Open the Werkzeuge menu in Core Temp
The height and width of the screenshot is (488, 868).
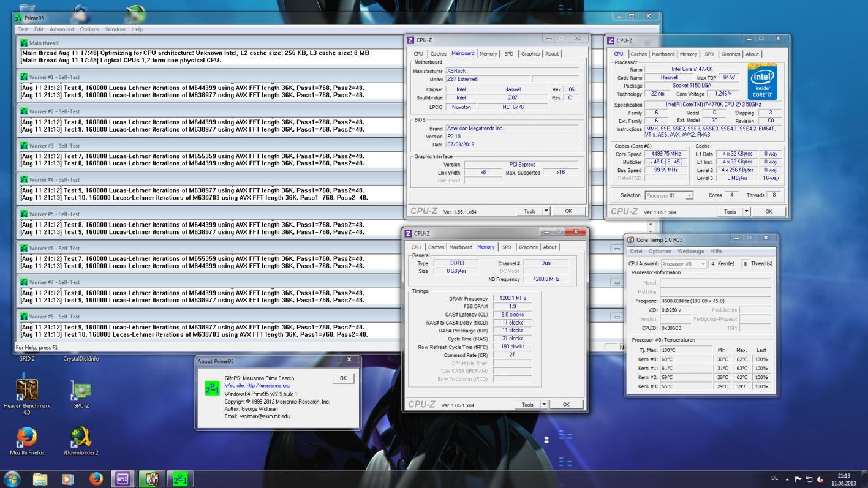(x=691, y=251)
